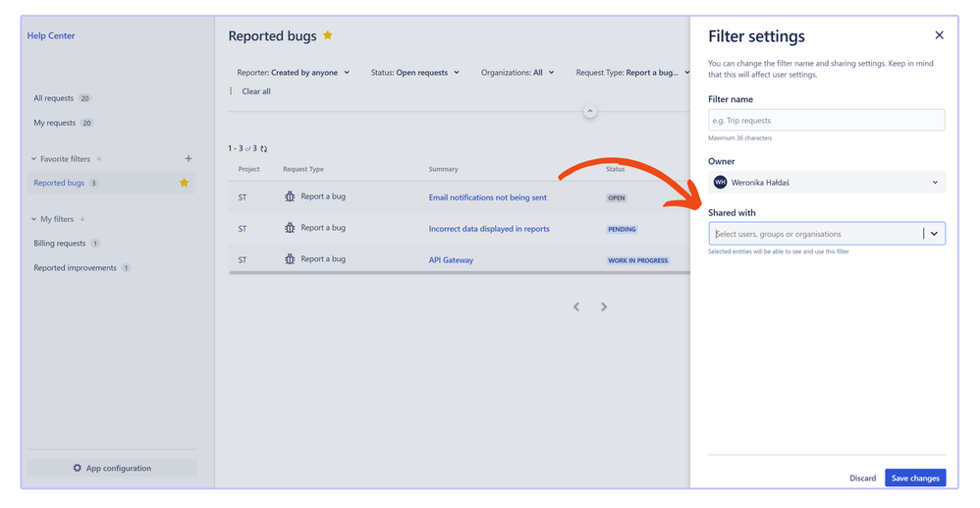Focus the Filter name input field
This screenshot has width=980, height=508.
(826, 120)
